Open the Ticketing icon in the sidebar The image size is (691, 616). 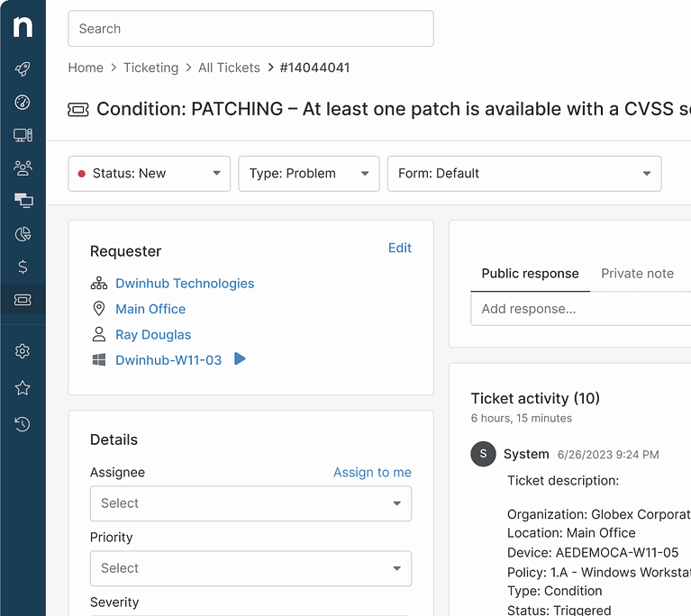[x=23, y=300]
